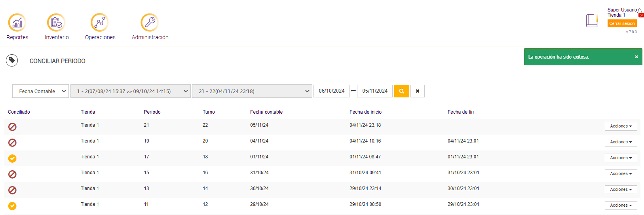The width and height of the screenshot is (644, 215).
Task: Click the end date field 05/11/2024
Action: [375, 91]
